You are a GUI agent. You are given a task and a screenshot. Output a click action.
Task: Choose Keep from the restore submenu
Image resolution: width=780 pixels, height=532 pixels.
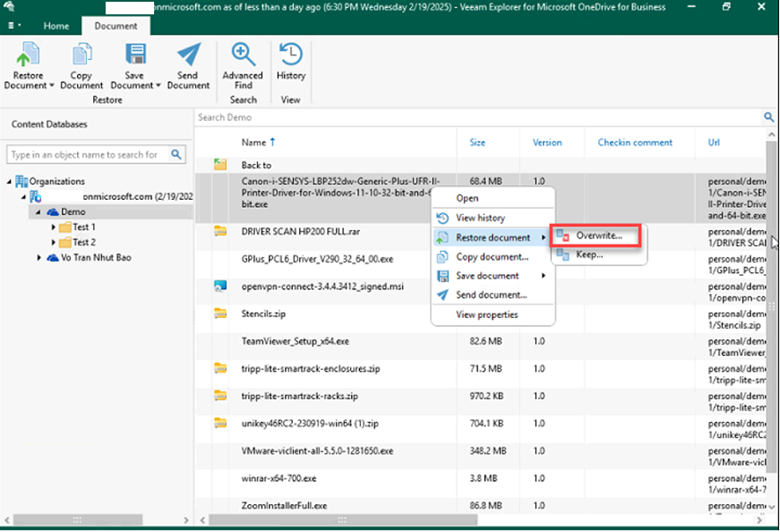pos(589,255)
